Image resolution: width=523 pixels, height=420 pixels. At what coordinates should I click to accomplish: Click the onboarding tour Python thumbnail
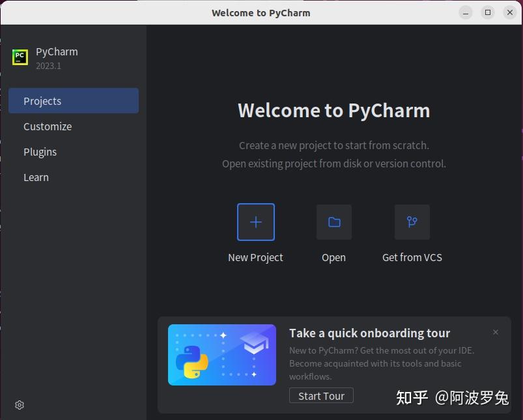(x=222, y=355)
